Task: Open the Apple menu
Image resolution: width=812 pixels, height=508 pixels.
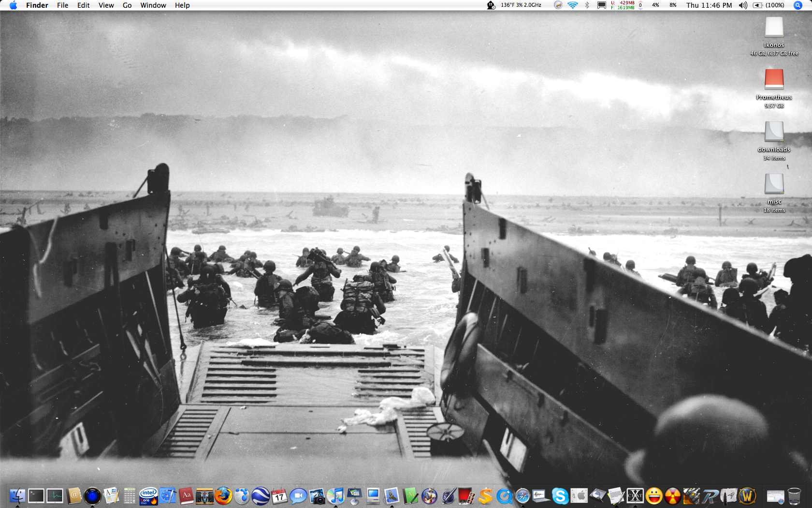Action: (13, 5)
